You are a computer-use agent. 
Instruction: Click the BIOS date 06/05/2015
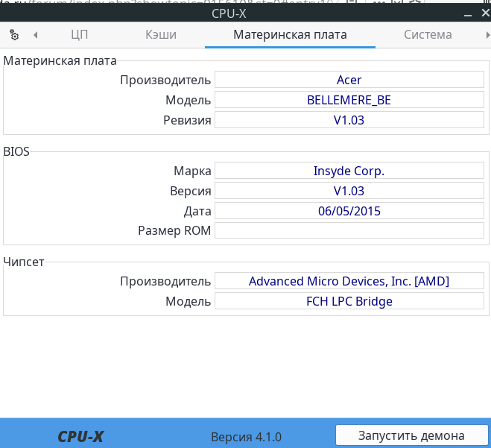(349, 211)
